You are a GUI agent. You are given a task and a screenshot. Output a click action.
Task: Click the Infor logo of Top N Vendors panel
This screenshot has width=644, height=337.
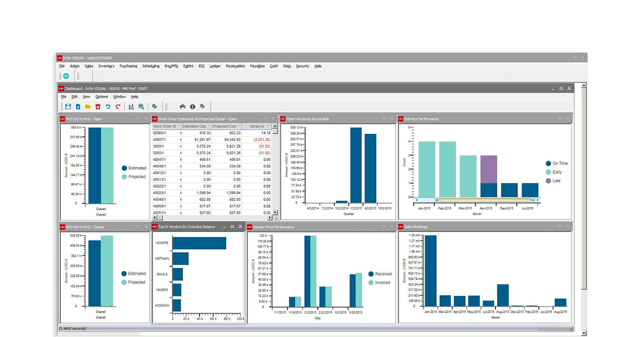(x=155, y=227)
